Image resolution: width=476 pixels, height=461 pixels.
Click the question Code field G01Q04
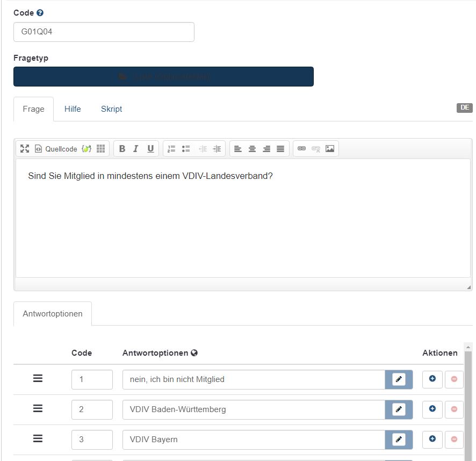pyautogui.click(x=104, y=32)
